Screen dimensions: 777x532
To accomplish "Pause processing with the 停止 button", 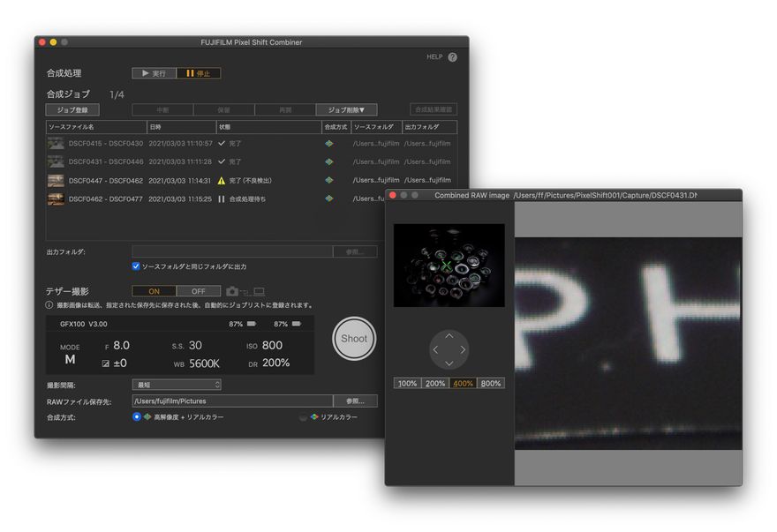I will (x=198, y=73).
